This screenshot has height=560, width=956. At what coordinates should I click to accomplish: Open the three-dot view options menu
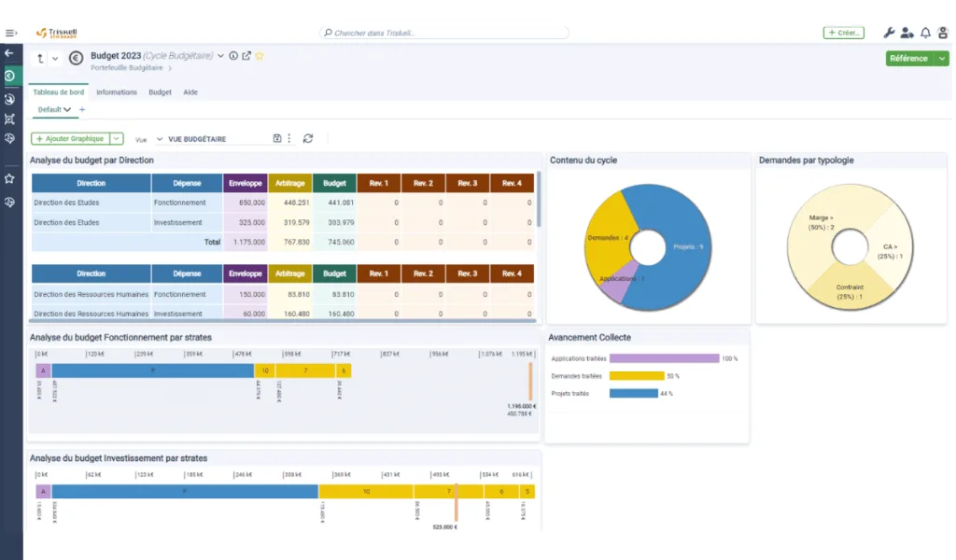289,138
